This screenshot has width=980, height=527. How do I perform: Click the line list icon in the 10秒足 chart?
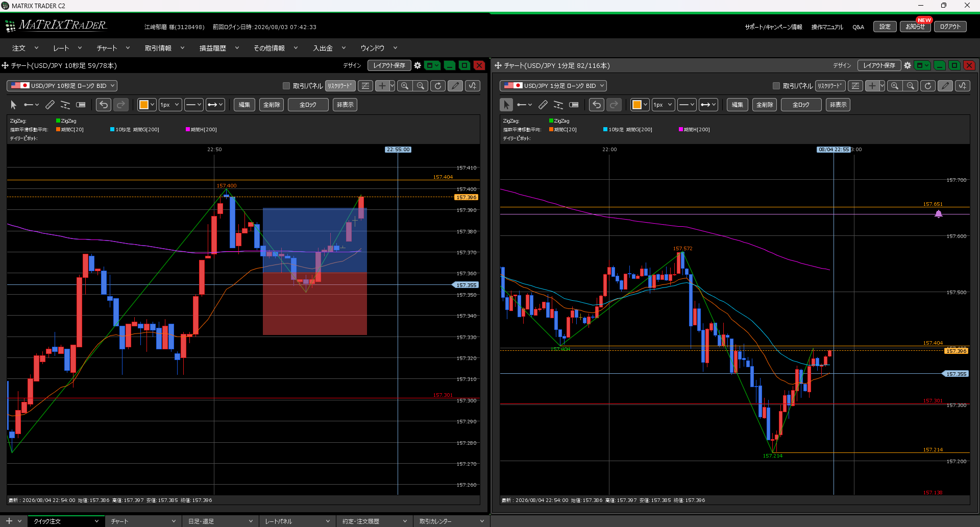[x=365, y=86]
